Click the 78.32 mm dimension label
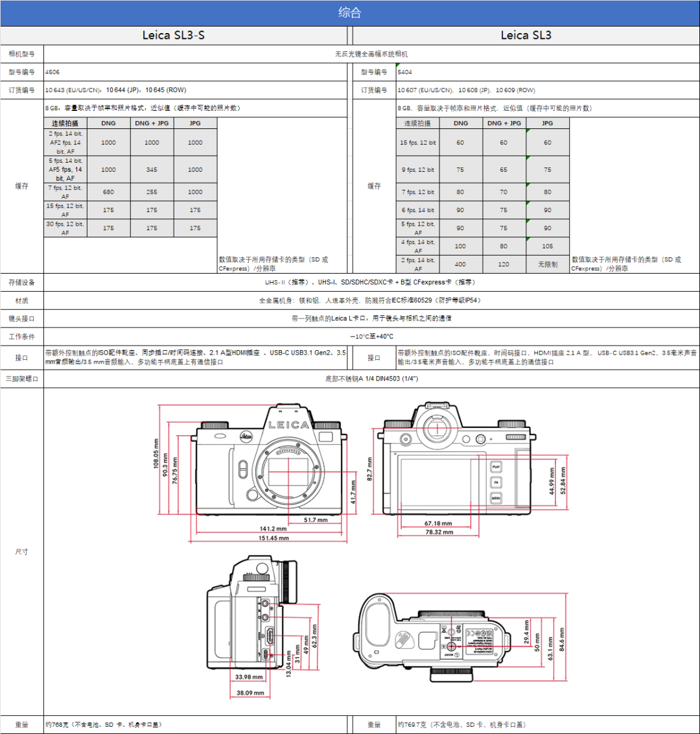This screenshot has height=734, width=700. click(439, 532)
